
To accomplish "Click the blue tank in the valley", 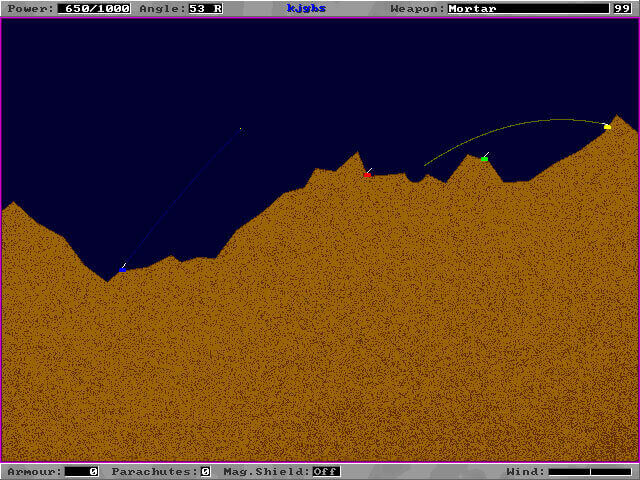I will [122, 269].
